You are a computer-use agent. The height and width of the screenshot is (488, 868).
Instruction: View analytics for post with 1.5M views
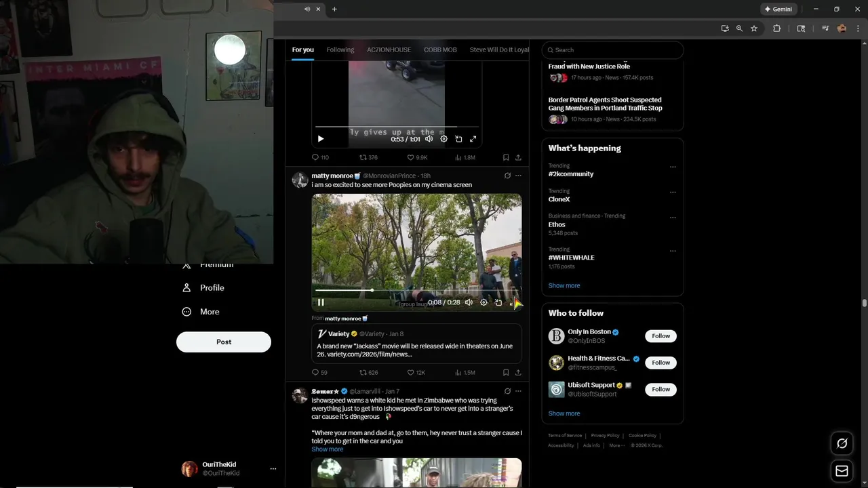click(465, 372)
